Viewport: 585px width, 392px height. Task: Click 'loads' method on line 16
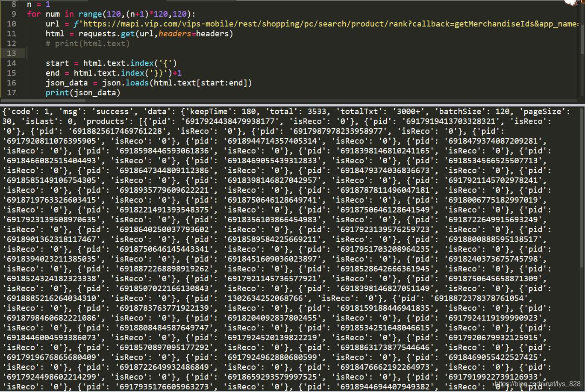137,83
